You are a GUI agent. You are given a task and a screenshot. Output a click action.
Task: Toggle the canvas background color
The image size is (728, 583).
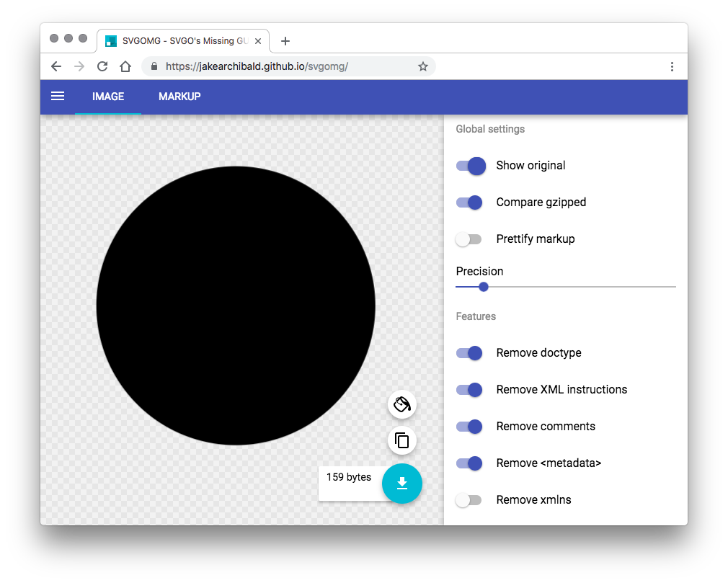tap(401, 404)
